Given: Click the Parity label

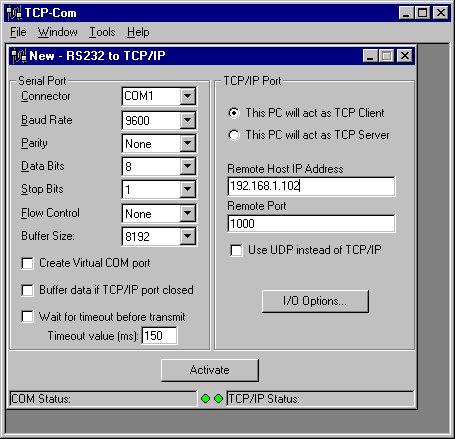Looking at the screenshot, I should click(34, 143).
